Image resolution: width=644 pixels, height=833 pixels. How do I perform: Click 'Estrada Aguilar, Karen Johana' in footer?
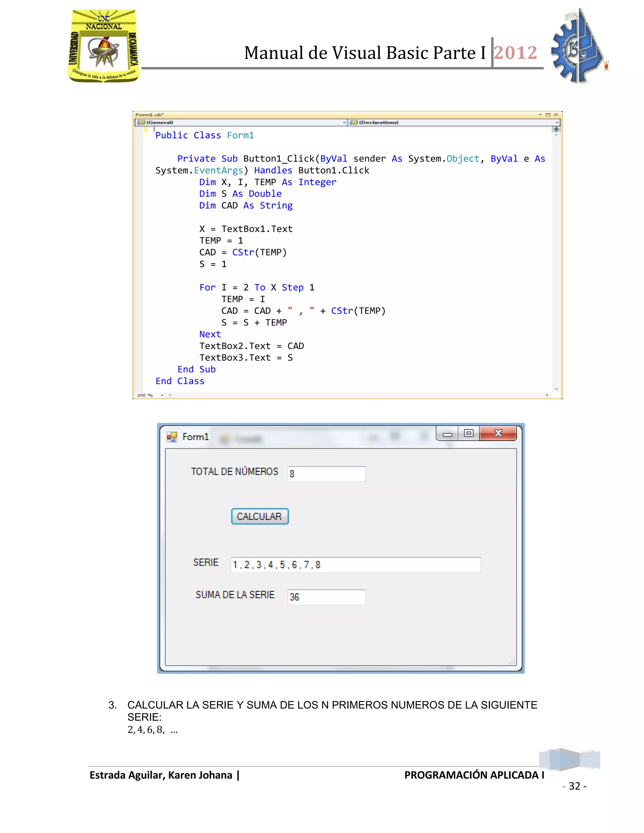point(161,775)
